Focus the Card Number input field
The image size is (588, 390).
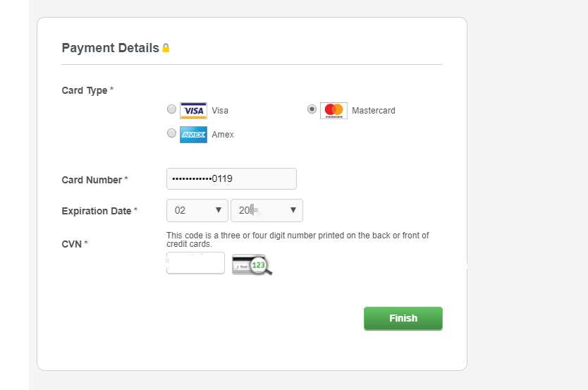[231, 179]
